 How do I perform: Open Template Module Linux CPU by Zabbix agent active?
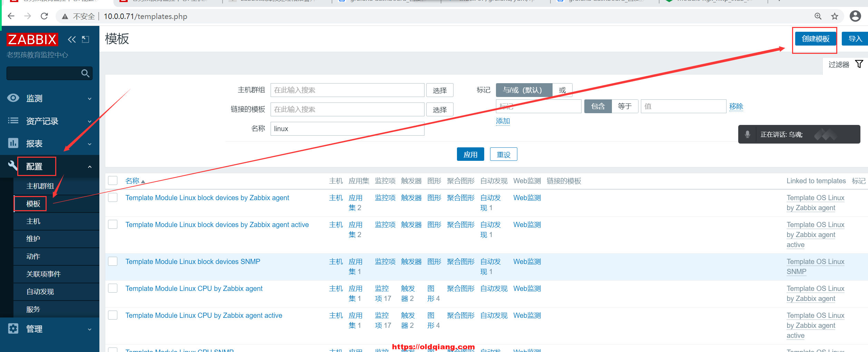pyautogui.click(x=204, y=315)
